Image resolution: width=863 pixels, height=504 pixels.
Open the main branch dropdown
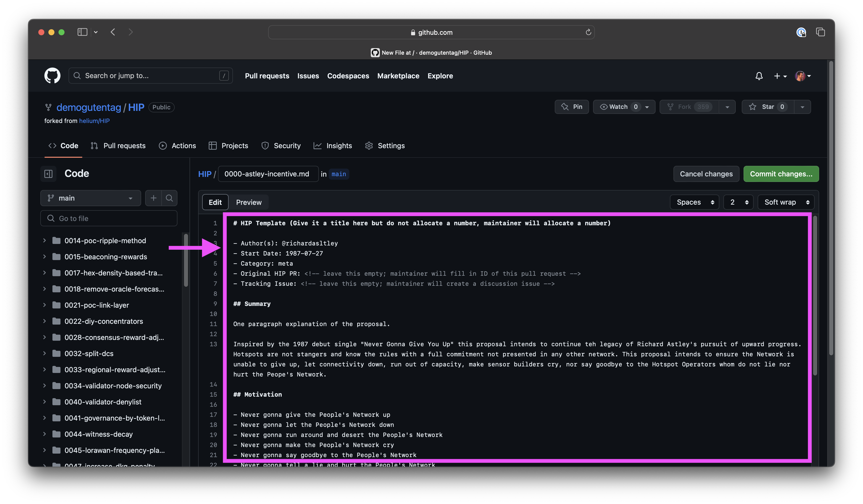click(90, 198)
